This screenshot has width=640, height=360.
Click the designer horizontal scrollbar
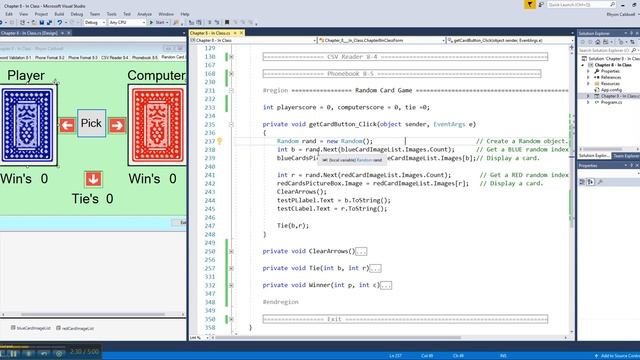pos(93,314)
